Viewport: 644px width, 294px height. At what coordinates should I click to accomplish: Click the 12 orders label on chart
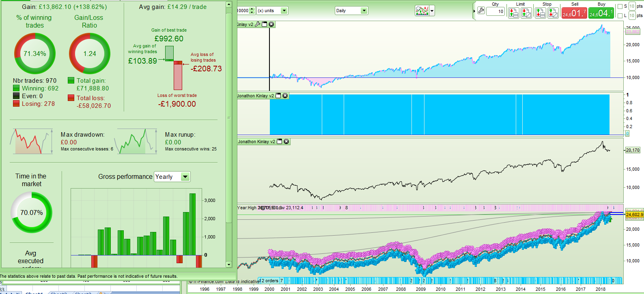coord(269,281)
